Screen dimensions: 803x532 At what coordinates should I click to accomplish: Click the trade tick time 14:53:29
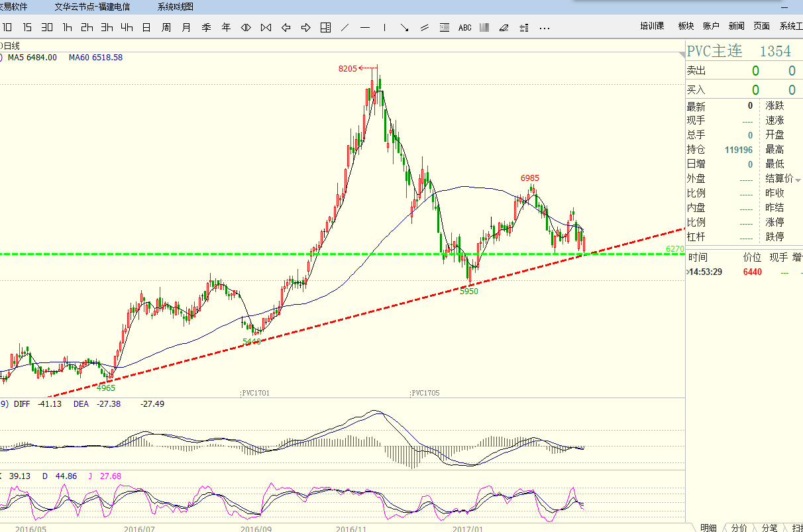point(706,272)
